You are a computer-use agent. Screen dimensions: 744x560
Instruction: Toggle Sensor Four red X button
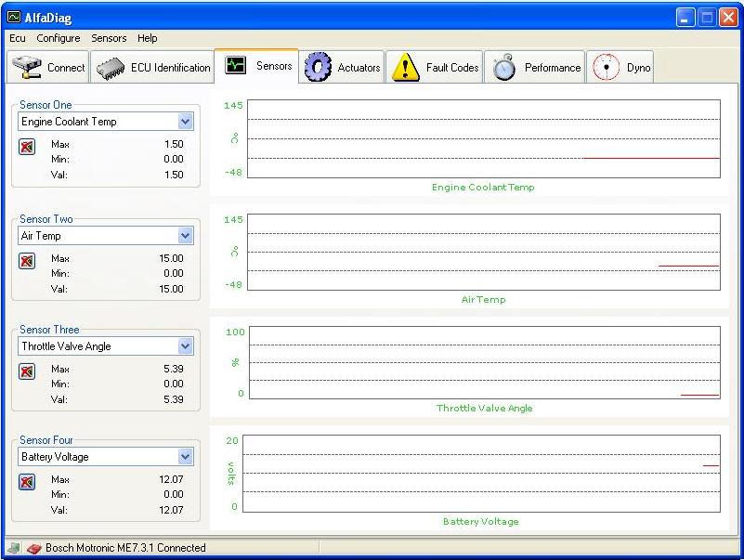pyautogui.click(x=27, y=482)
